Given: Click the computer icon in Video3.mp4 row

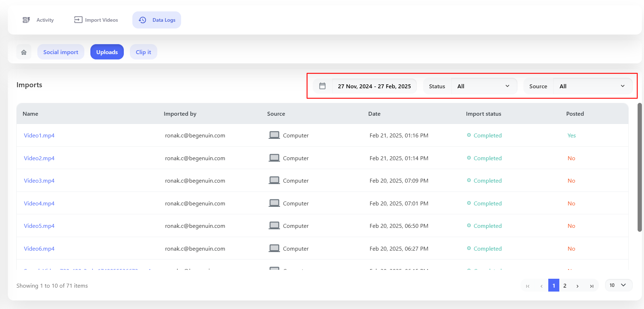Looking at the screenshot, I should pyautogui.click(x=274, y=180).
